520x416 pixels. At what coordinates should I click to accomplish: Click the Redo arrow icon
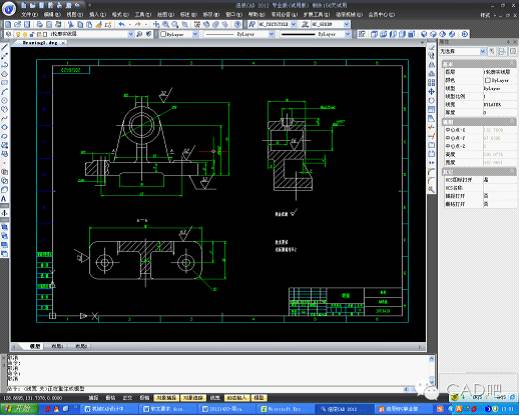pyautogui.click(x=138, y=24)
